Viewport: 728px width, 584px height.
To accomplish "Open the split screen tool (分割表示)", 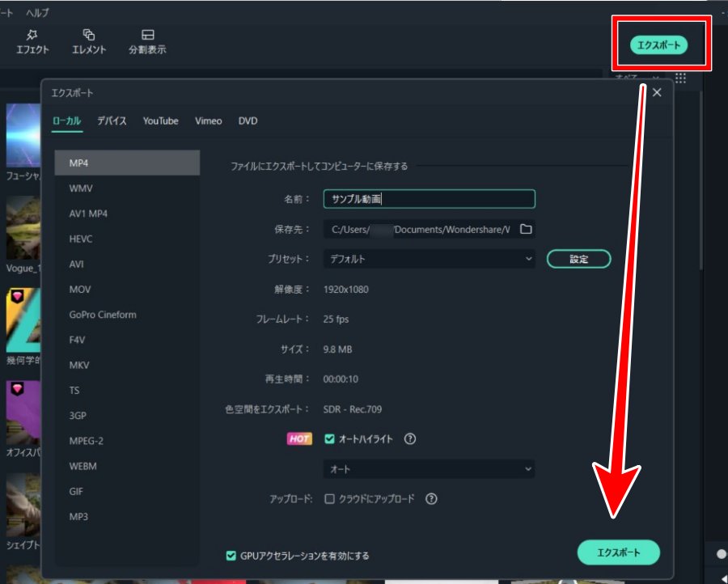I will [x=147, y=42].
